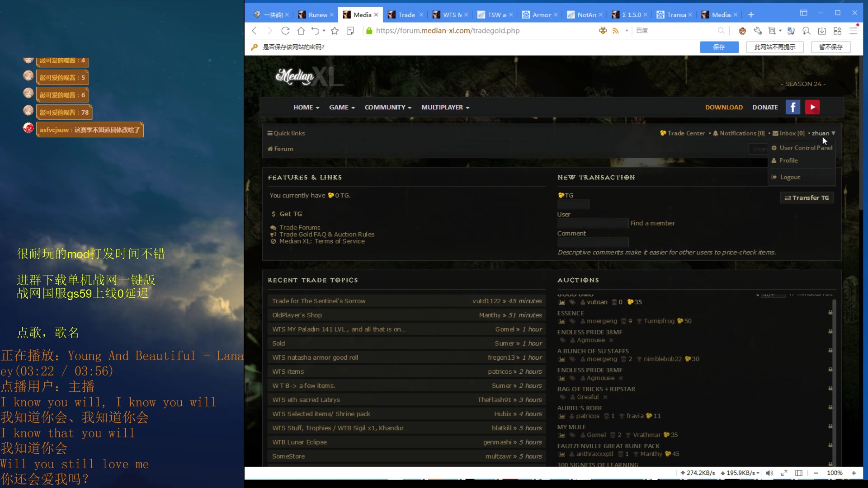Click the Comment input field
The height and width of the screenshot is (488, 868).
pyautogui.click(x=593, y=242)
